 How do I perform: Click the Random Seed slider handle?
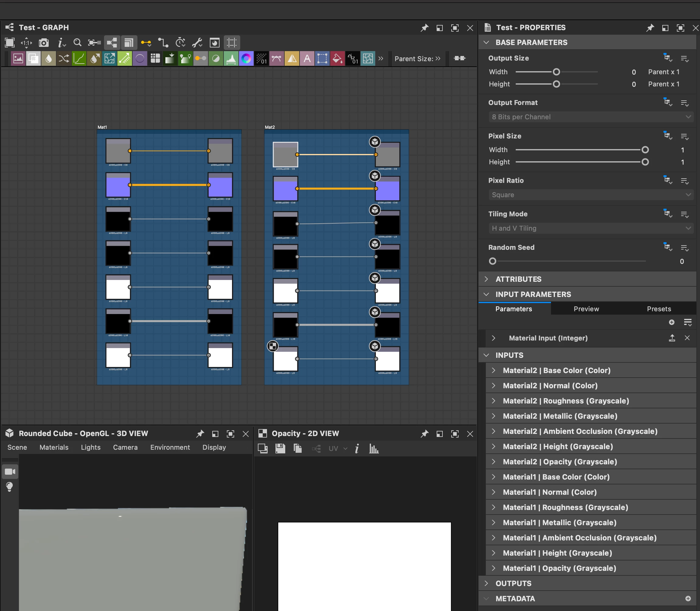click(492, 261)
